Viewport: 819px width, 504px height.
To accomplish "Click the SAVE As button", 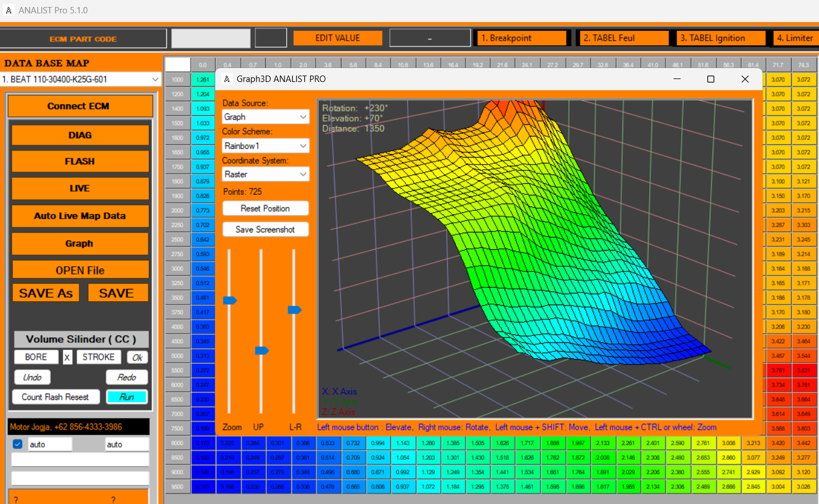I will [46, 293].
